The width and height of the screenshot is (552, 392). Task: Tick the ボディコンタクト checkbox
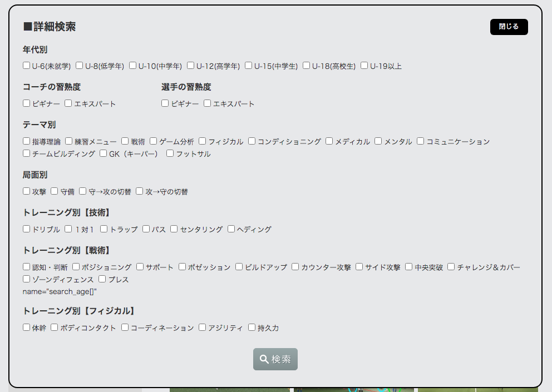pos(54,328)
